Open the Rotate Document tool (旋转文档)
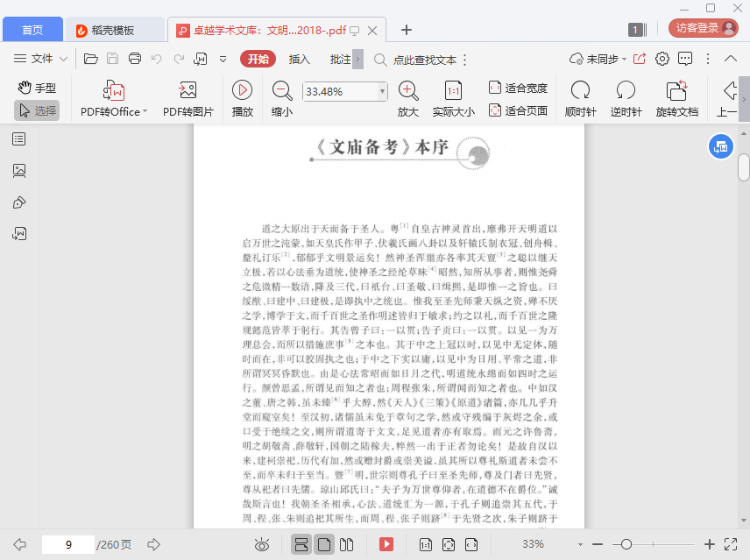 point(676,98)
